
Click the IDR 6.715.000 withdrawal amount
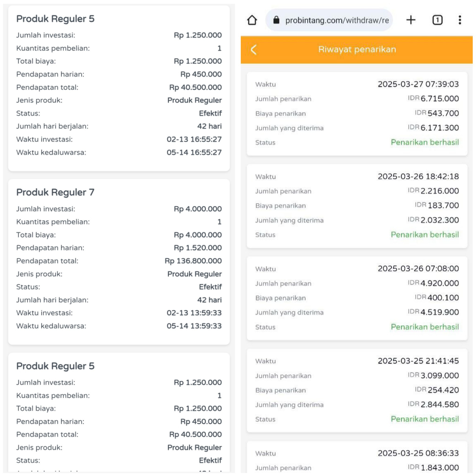439,99
